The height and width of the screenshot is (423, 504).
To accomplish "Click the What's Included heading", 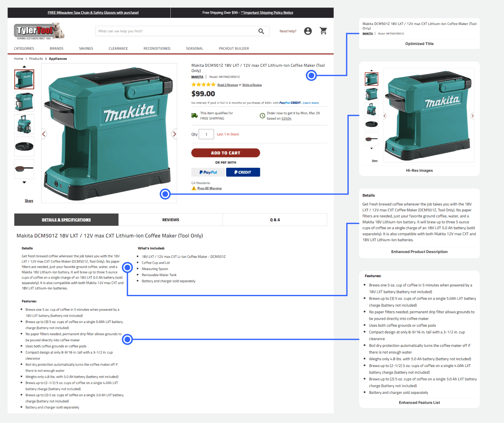I will coord(151,248).
